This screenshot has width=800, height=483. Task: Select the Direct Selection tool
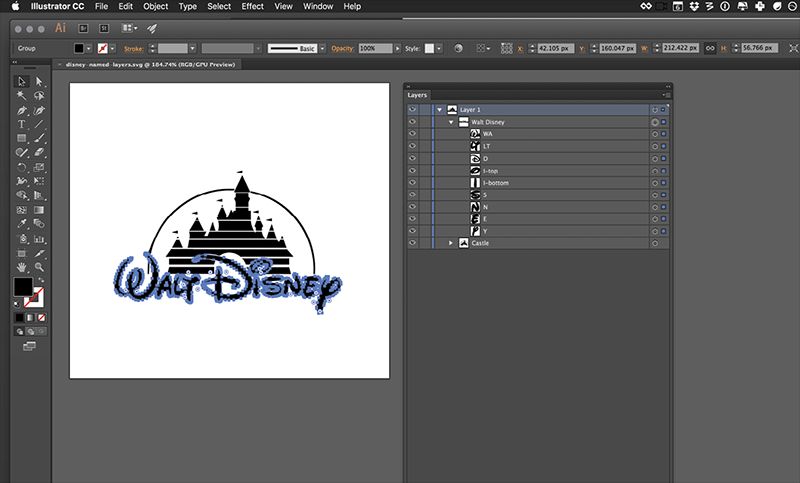[39, 82]
